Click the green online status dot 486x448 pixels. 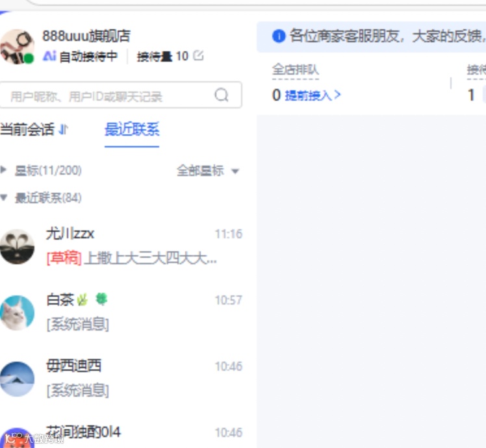[x=29, y=58]
